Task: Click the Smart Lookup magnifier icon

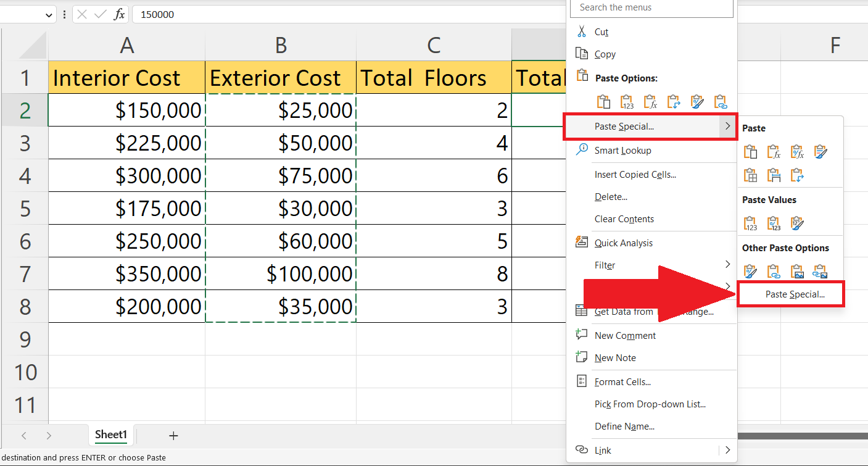Action: (581, 149)
